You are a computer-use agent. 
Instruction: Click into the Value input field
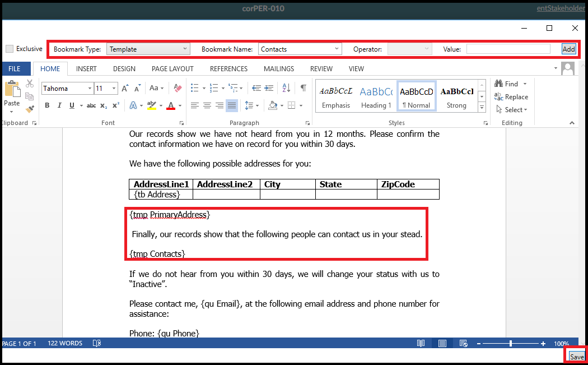(508, 49)
